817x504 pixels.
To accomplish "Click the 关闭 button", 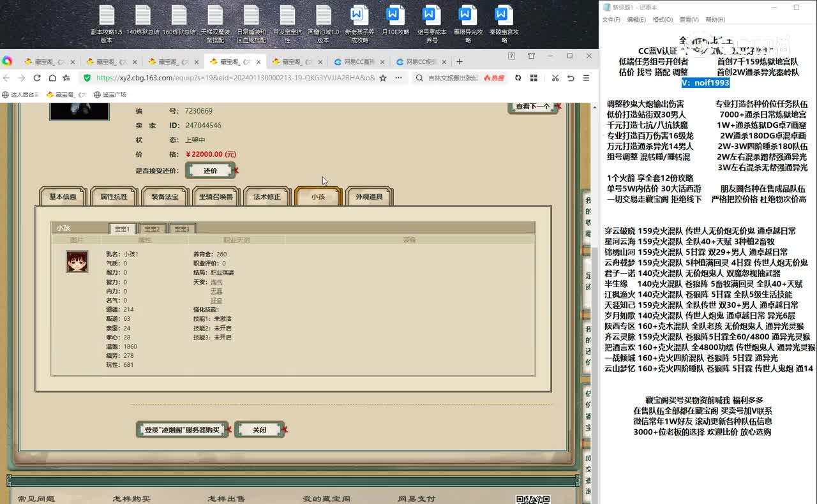I will coord(259,429).
